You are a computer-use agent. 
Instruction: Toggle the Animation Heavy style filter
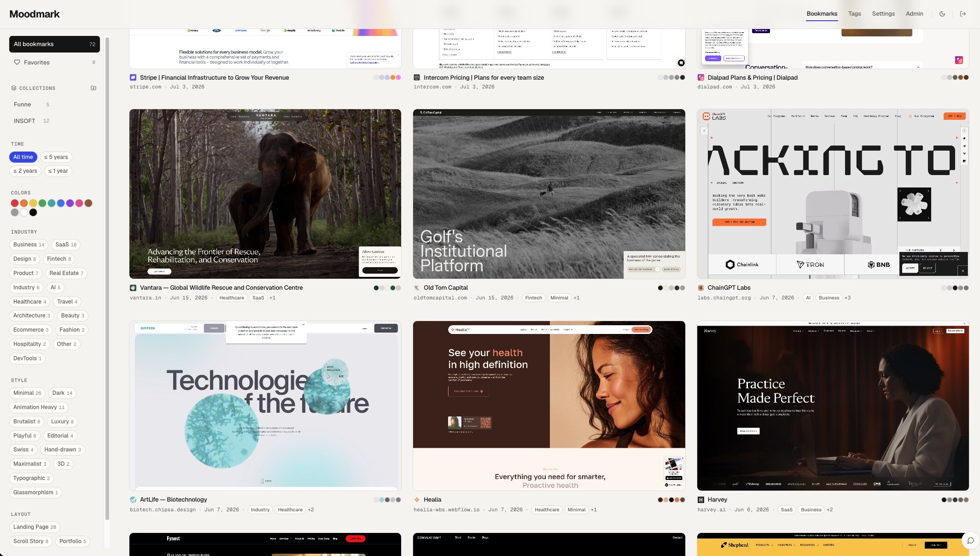[x=39, y=407]
